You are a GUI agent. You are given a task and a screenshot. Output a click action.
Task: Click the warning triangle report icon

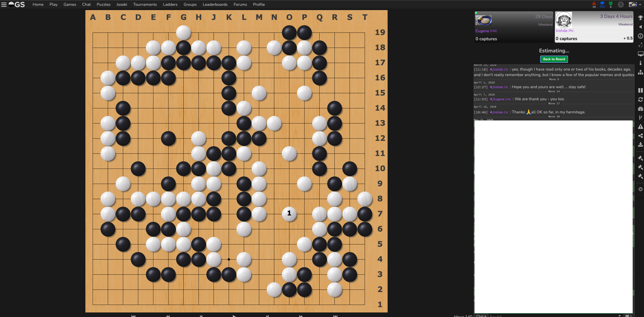pos(640,127)
